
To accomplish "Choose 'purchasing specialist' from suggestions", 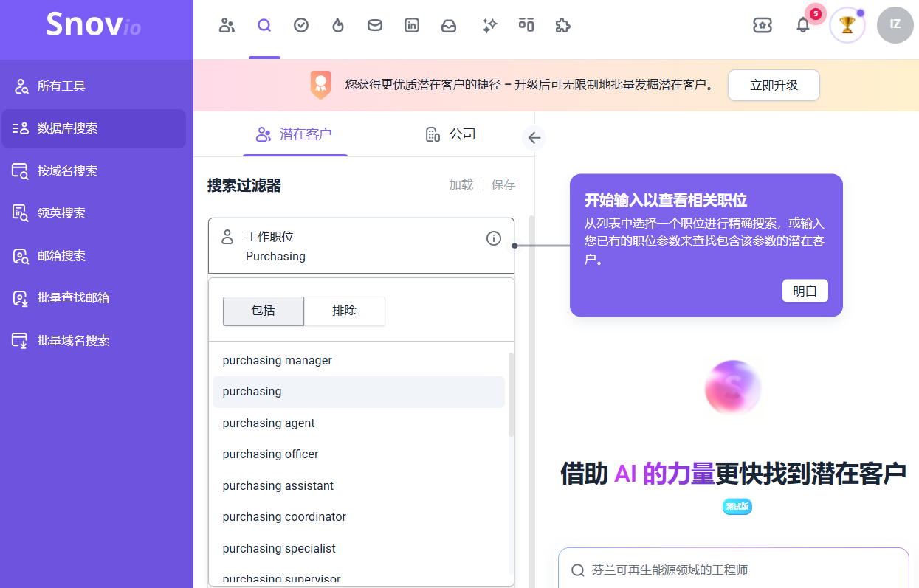I will (359, 549).
